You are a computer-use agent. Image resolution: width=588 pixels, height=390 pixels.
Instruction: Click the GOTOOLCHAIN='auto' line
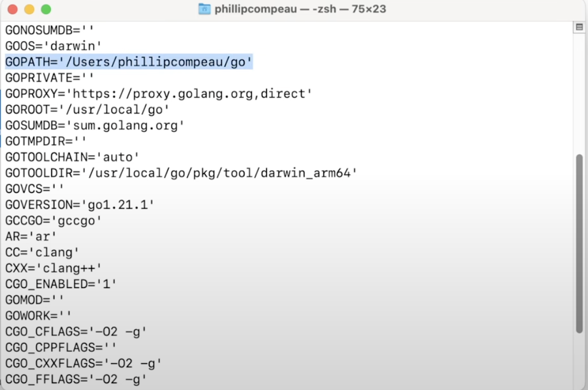click(x=72, y=157)
